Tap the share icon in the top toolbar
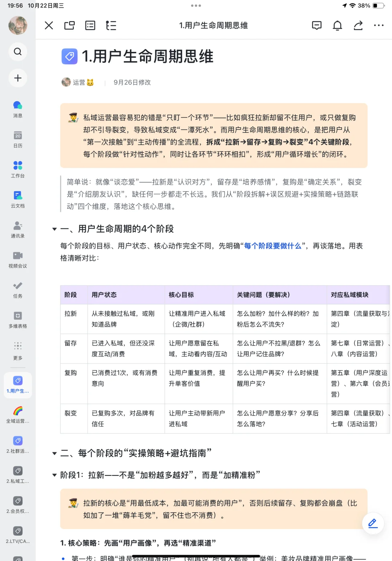 [358, 25]
